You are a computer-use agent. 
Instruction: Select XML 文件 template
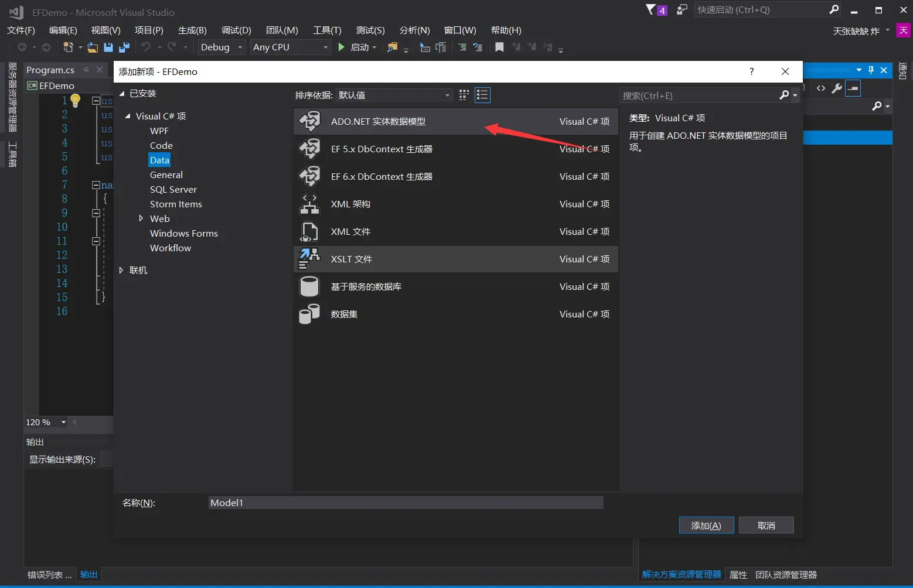[x=456, y=231]
